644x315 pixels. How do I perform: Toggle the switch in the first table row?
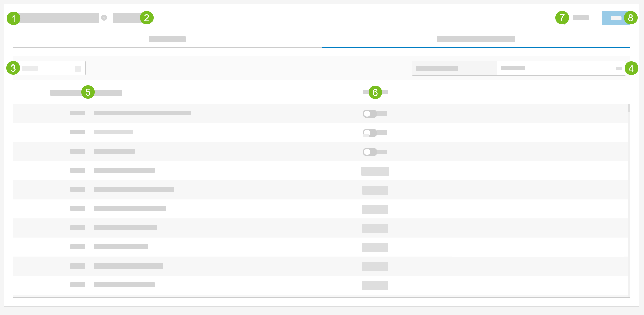(x=370, y=114)
